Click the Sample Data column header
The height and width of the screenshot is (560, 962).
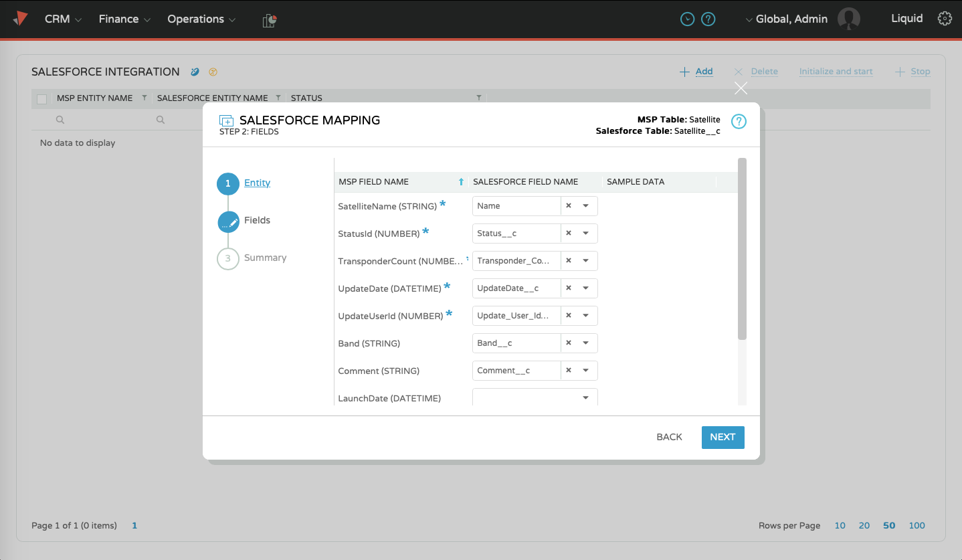[x=636, y=182]
